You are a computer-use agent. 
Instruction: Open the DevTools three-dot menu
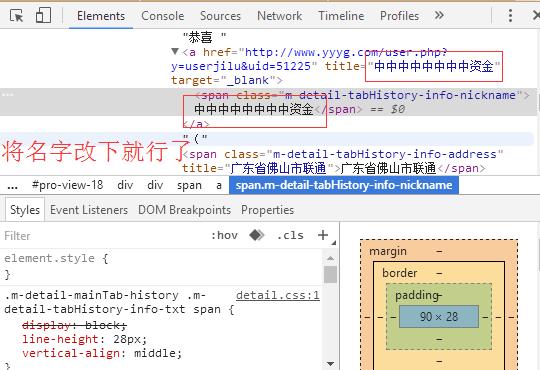(x=510, y=16)
